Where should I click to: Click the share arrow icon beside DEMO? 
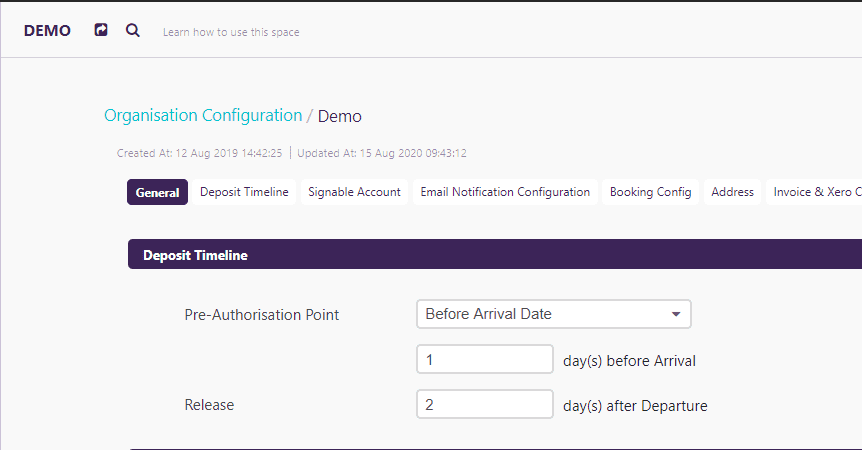click(x=101, y=30)
